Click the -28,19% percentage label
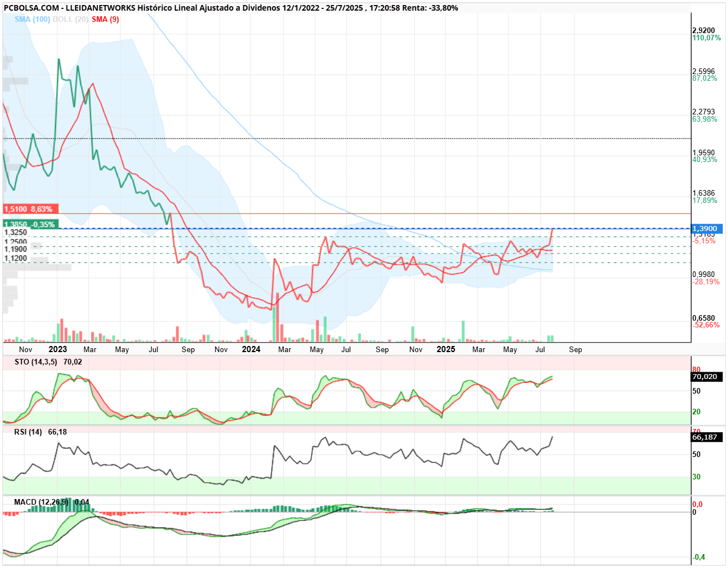Screen dimensions: 728x568 pos(706,281)
